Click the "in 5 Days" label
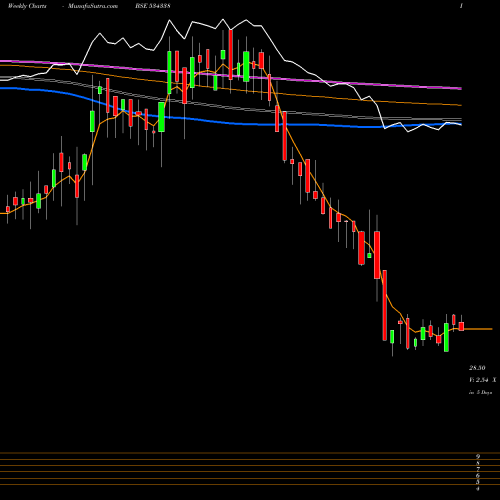The image size is (500, 500). click(480, 393)
